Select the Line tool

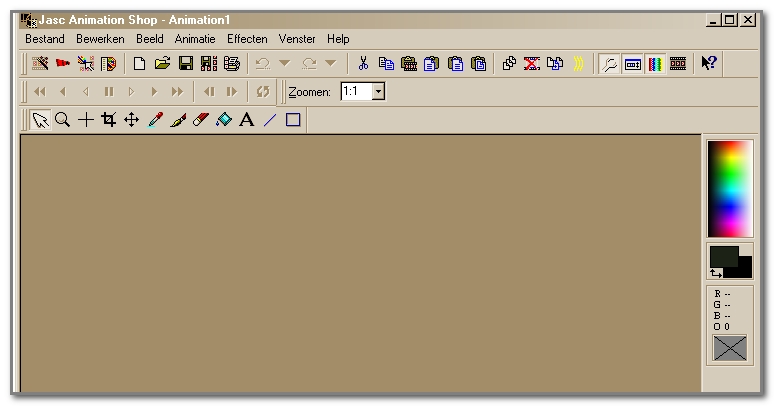coord(270,120)
